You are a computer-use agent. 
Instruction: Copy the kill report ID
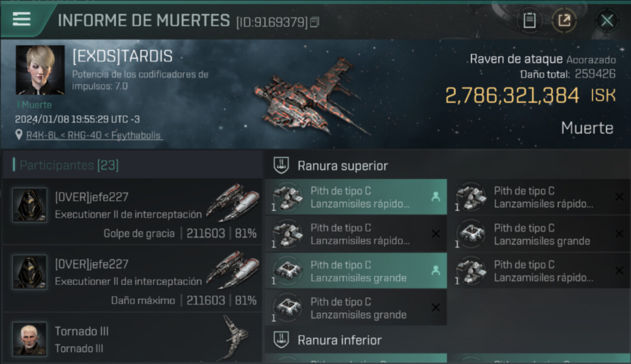click(315, 22)
